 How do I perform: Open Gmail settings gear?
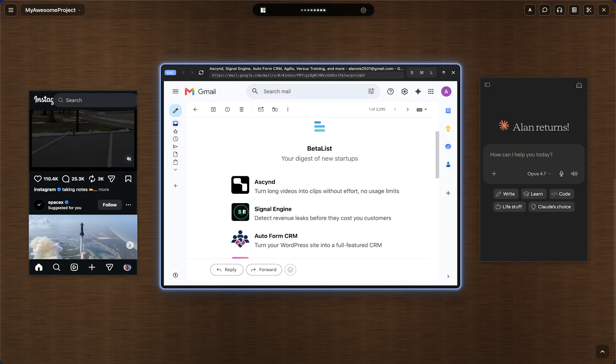coord(405,92)
